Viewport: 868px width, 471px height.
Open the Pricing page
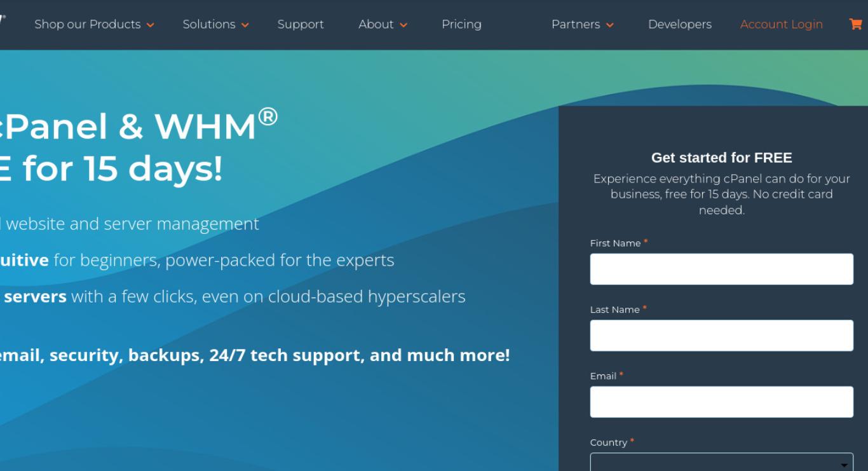coord(461,24)
